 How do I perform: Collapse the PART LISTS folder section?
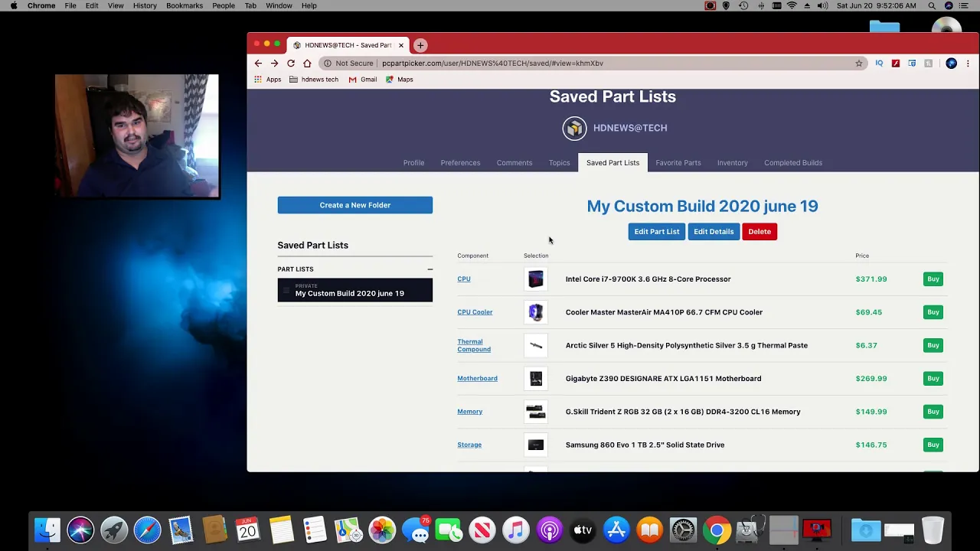(430, 269)
